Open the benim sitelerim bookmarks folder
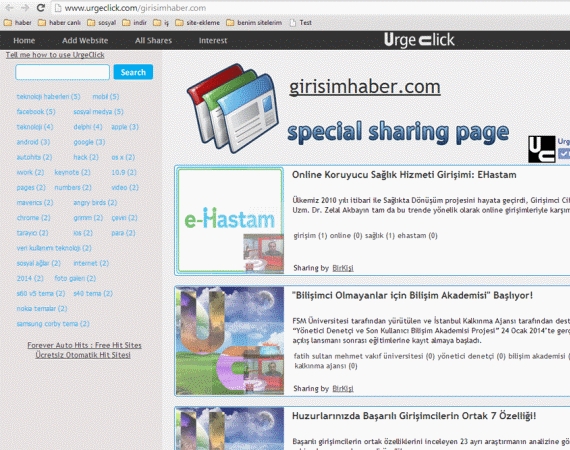Viewport: 570px width, 450px height. 254,23
